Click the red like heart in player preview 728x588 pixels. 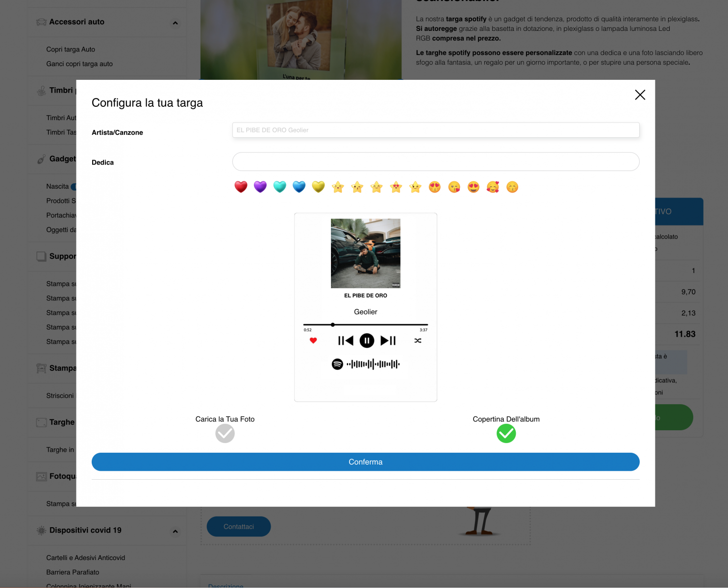313,341
